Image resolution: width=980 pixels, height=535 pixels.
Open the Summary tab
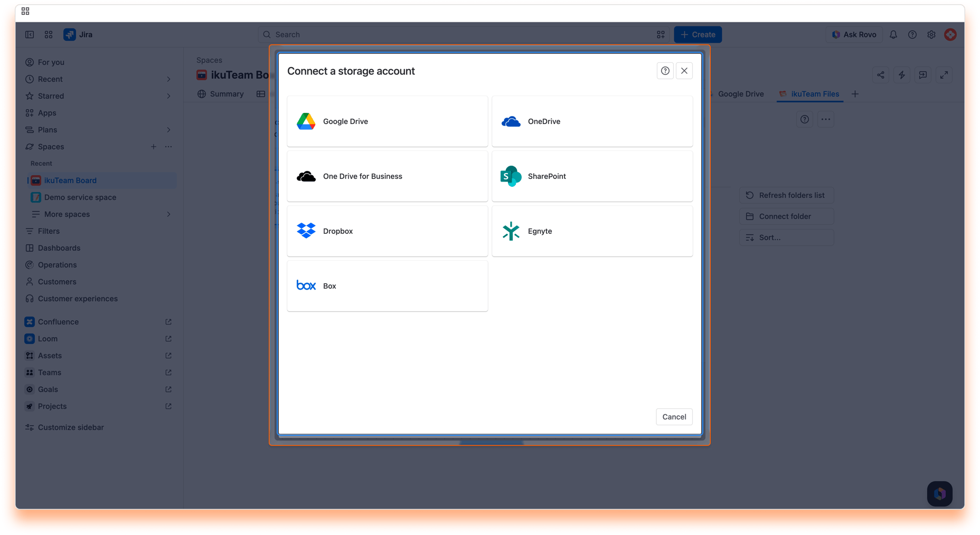[x=221, y=94]
